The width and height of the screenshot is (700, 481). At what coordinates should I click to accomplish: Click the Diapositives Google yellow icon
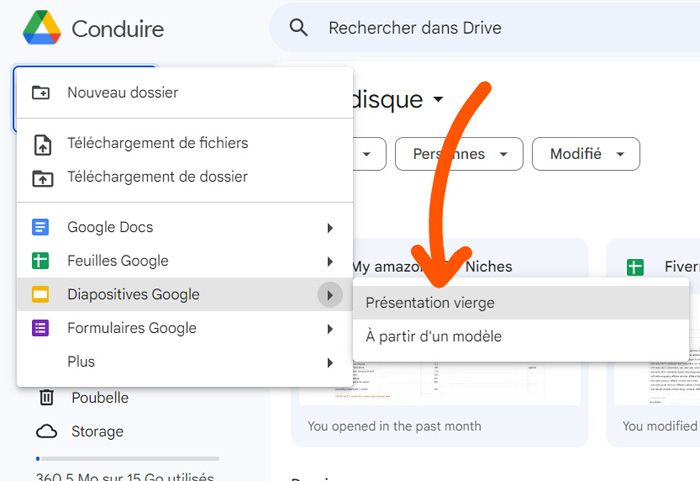tap(40, 295)
